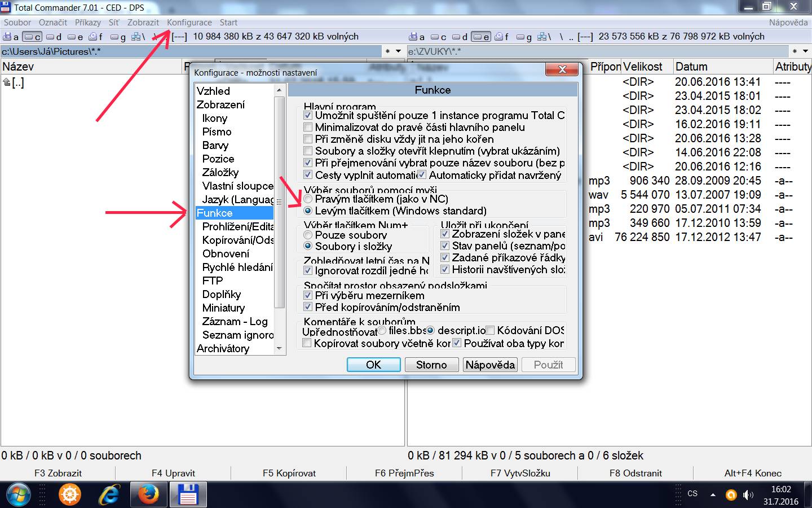Open the Zobrazit menu

pos(143,23)
